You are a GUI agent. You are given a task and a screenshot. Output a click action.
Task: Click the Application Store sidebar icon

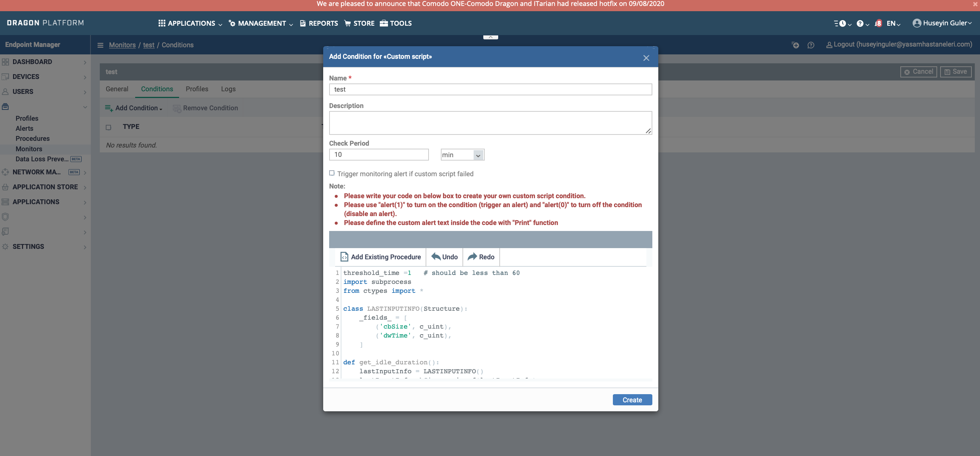pos(5,187)
